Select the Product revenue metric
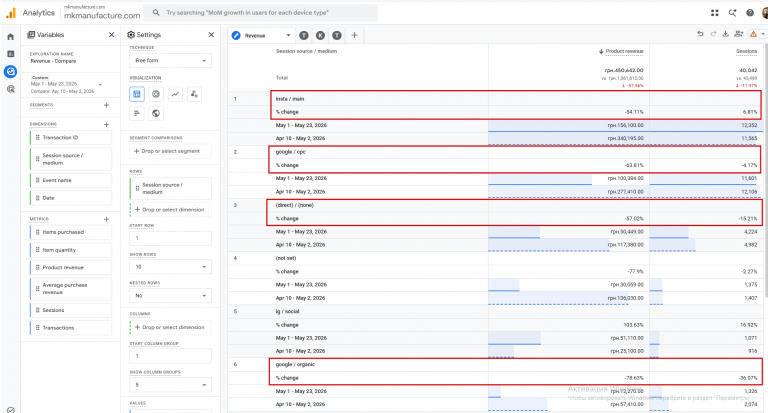The height and width of the screenshot is (413, 768). pos(71,267)
